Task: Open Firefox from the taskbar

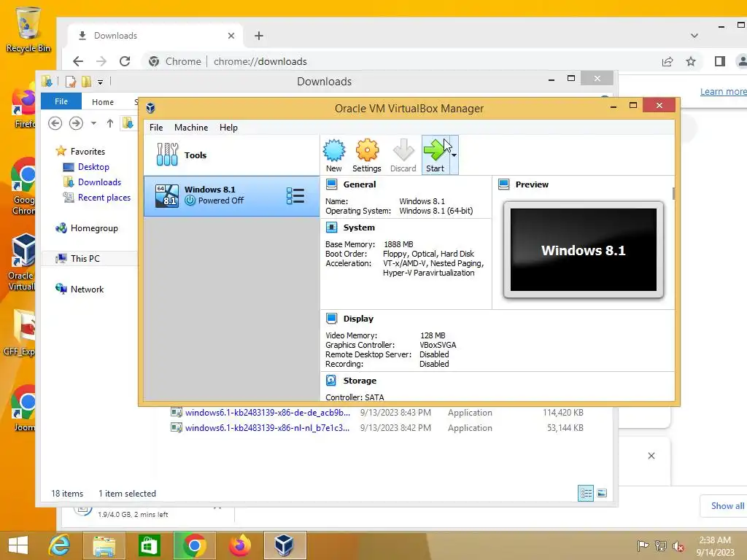Action: (239, 545)
